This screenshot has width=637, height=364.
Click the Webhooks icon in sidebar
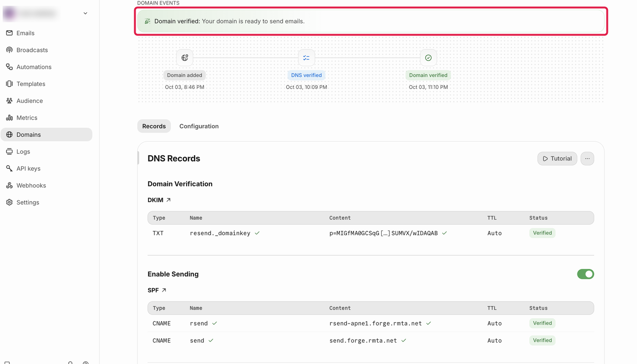pos(9,186)
